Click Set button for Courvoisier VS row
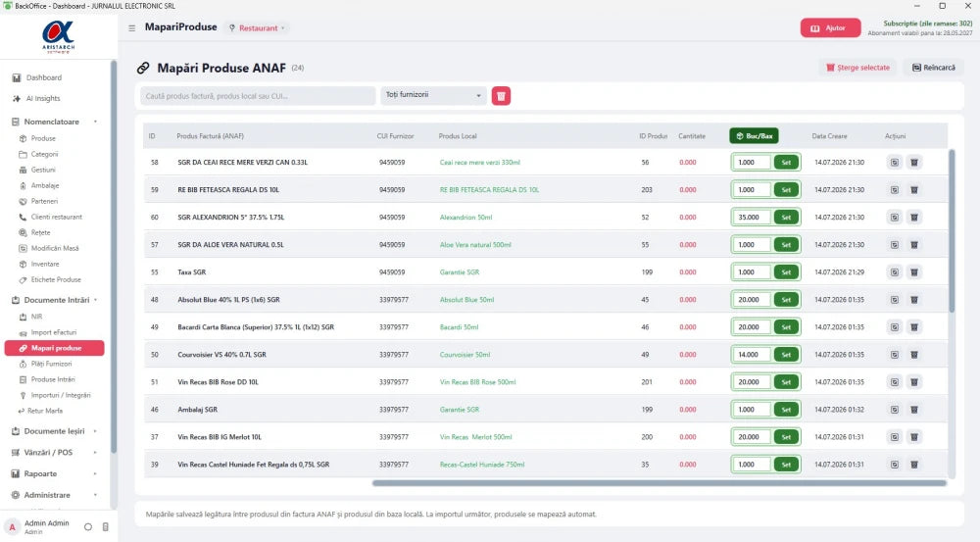Screen dimensions: 980x542 pyautogui.click(x=786, y=355)
